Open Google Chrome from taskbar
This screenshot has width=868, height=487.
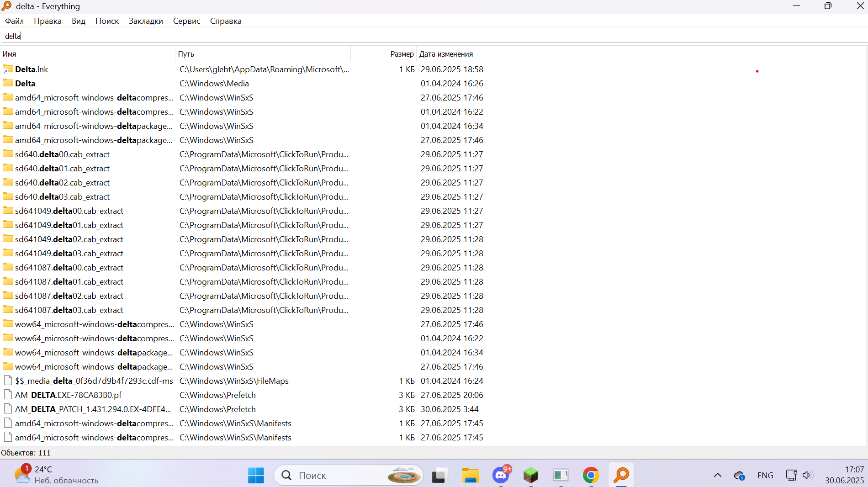click(591, 475)
